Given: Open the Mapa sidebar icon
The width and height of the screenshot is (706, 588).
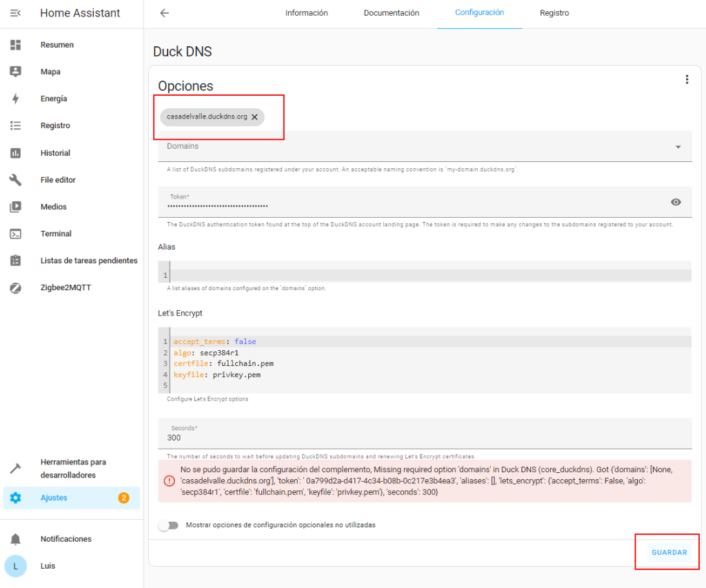Looking at the screenshot, I should click(15, 72).
